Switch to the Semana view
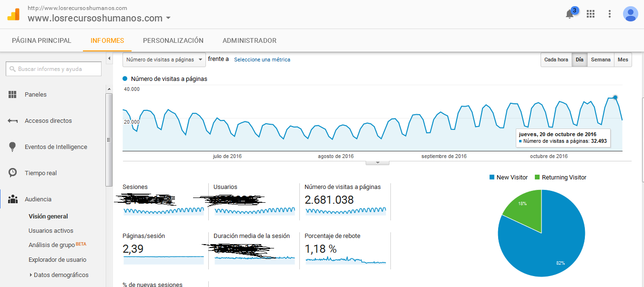 click(601, 59)
